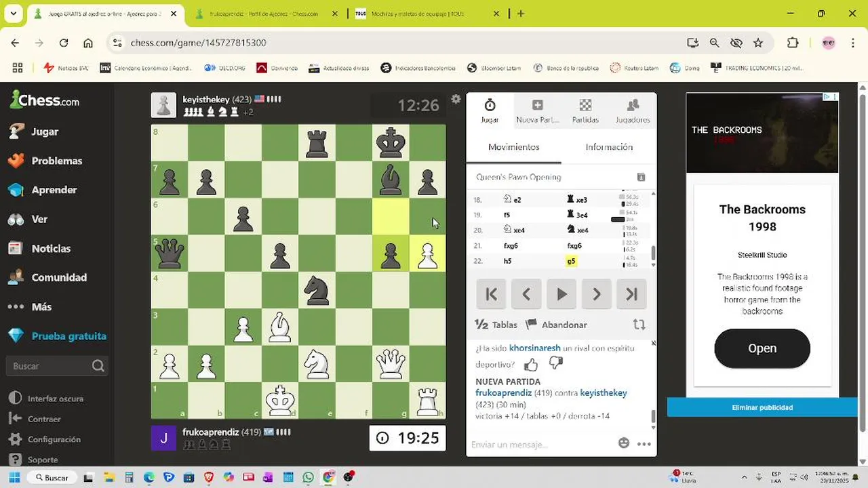
Task: Click the move xe4 for white in row 20
Action: point(514,230)
